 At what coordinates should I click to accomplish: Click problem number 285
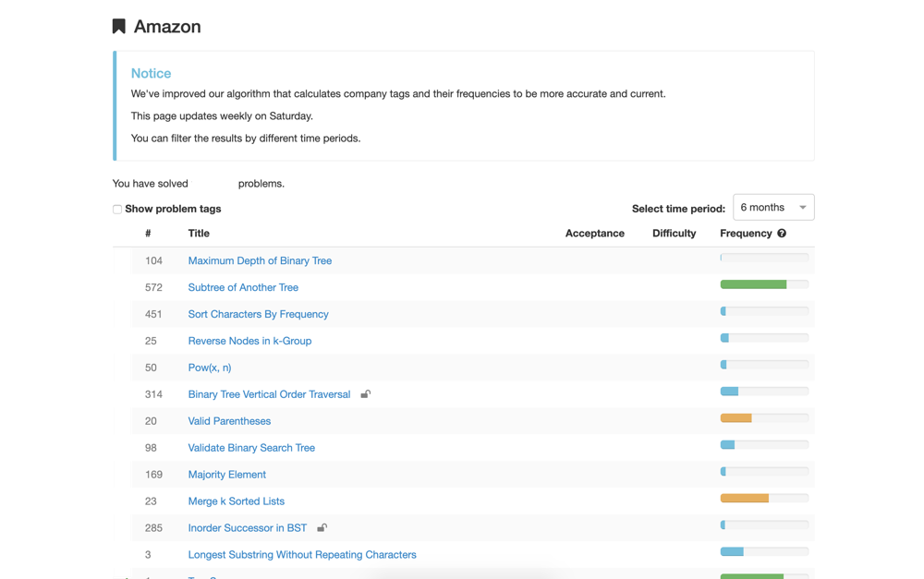153,528
